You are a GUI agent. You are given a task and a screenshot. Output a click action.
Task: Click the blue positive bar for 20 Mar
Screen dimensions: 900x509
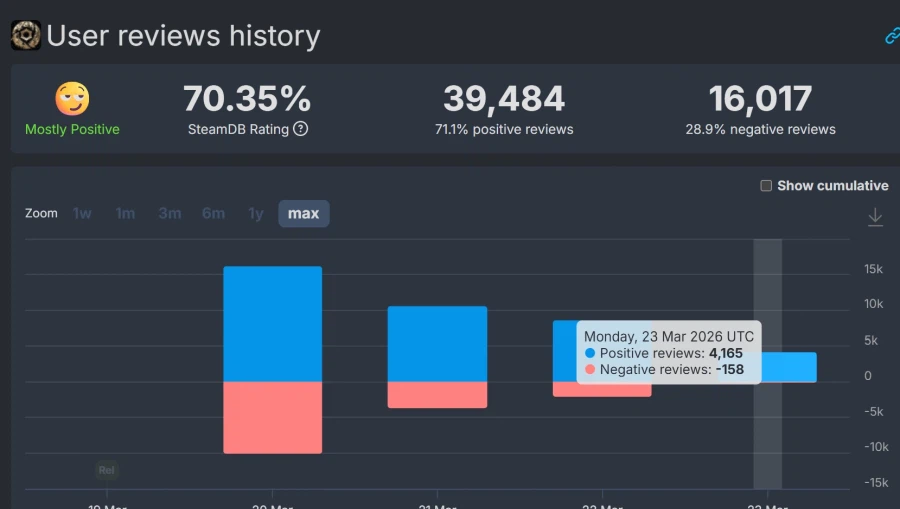pos(272,324)
